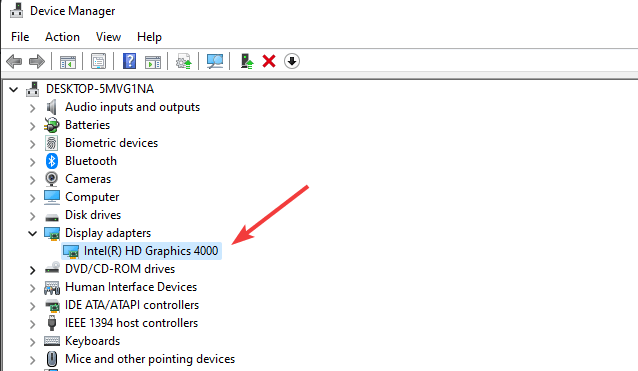Click the Intel HD Graphics adapter icon
This screenshot has width=638, height=371.
[71, 251]
